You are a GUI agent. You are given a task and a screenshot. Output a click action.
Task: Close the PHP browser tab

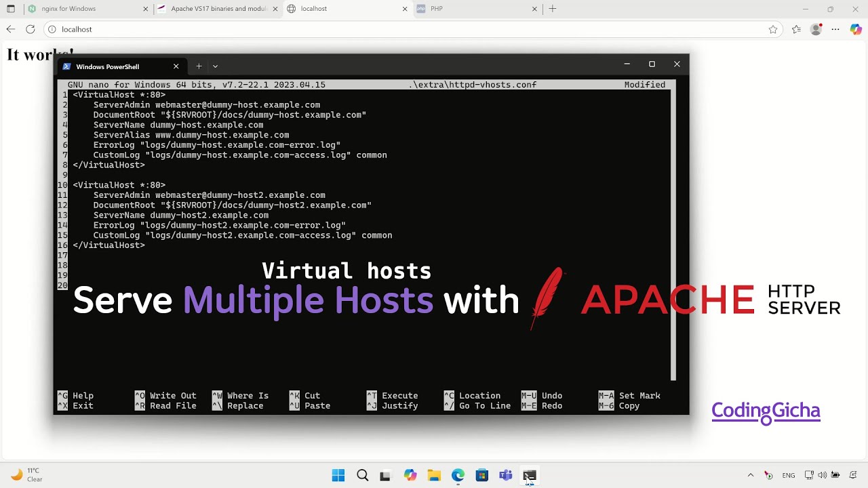point(534,9)
